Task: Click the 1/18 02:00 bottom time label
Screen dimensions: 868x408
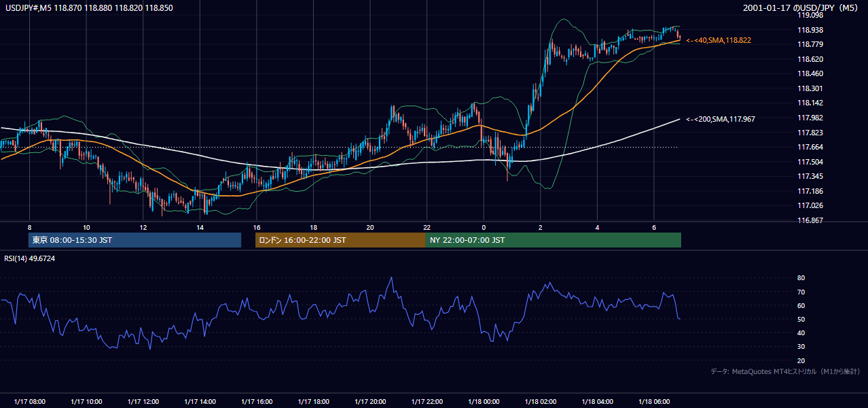Action: (x=540, y=402)
